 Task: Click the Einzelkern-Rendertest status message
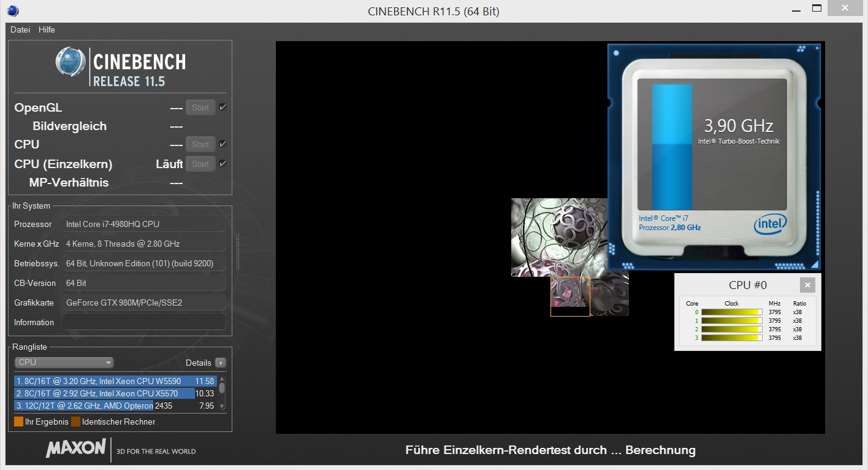click(x=550, y=450)
